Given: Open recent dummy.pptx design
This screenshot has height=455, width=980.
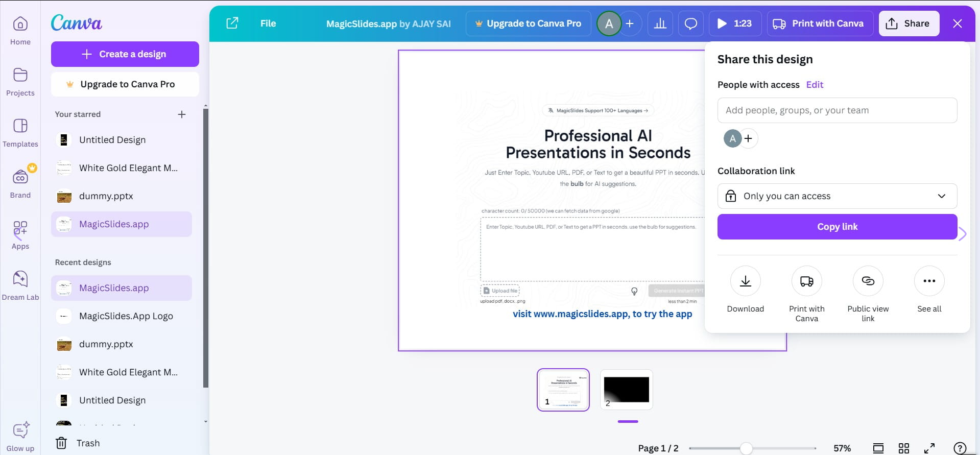Looking at the screenshot, I should [x=122, y=344].
